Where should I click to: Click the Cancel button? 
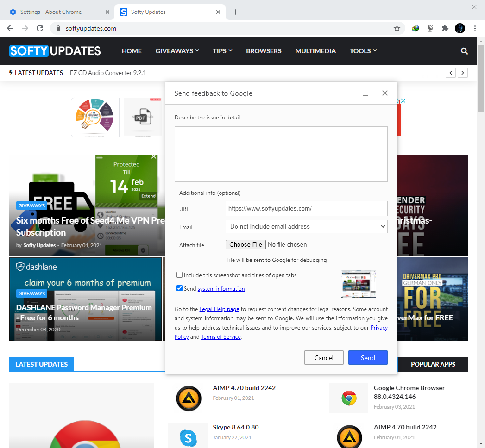point(324,358)
